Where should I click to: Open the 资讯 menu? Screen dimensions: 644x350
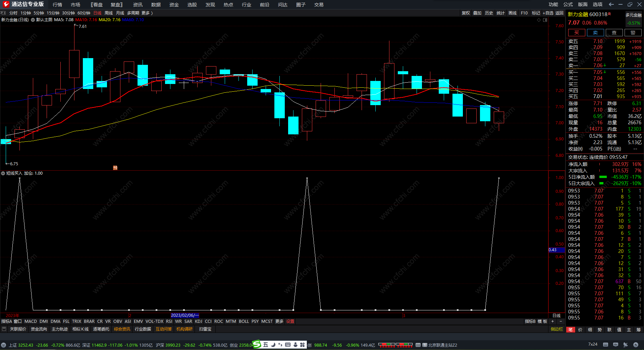click(138, 5)
